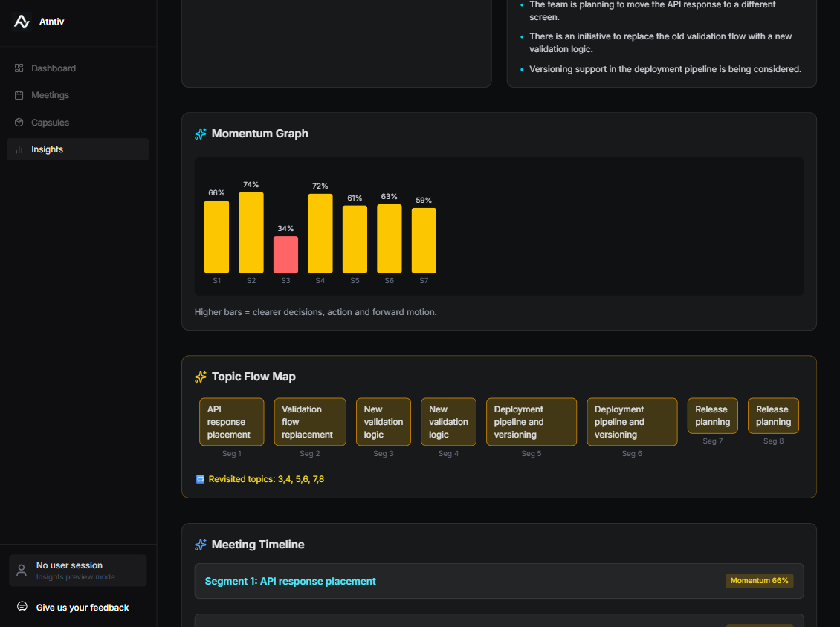The height and width of the screenshot is (627, 840).
Task: Click the Atntiv logo icon
Action: click(22, 22)
